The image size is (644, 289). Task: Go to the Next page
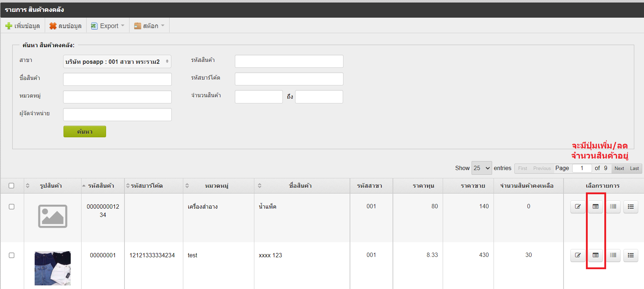coord(619,168)
